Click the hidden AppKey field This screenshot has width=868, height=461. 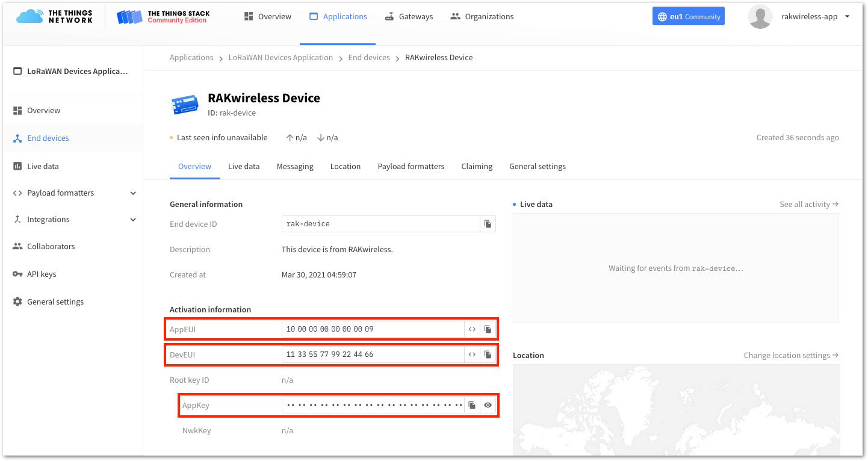tap(373, 405)
